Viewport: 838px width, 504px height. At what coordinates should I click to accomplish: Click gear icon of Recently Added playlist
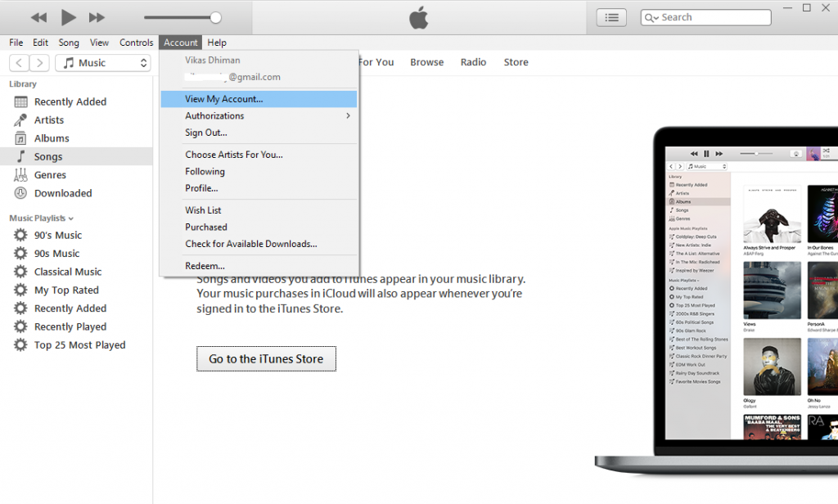pyautogui.click(x=20, y=308)
